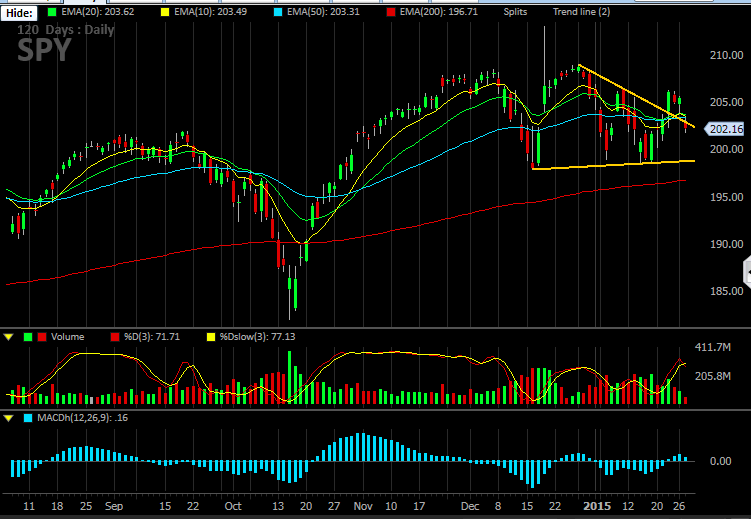Click the 11 date axis label

(29, 507)
